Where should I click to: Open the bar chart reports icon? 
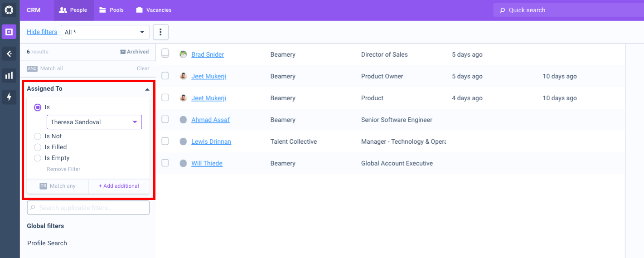point(9,75)
